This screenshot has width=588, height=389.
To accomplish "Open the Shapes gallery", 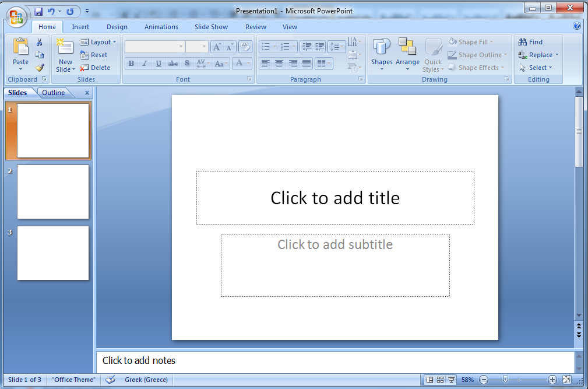I will click(382, 55).
